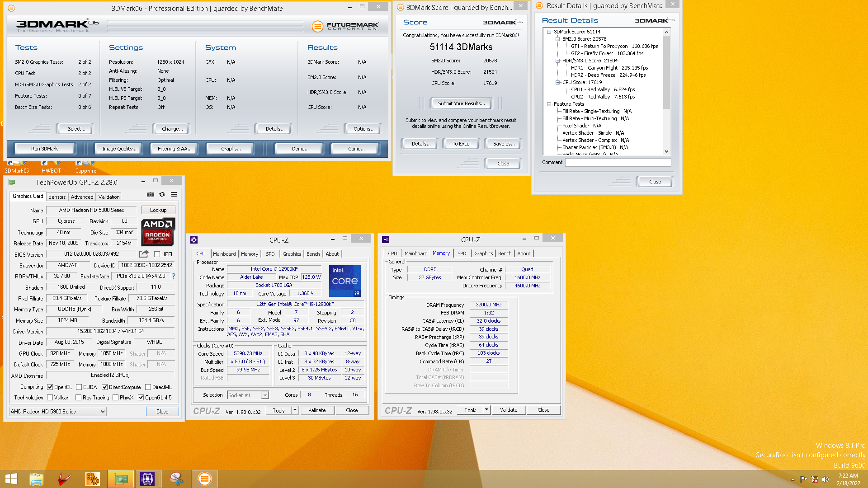The height and width of the screenshot is (488, 868).
Task: Open Bench tab in CPU-Z CPU window
Action: coord(313,254)
